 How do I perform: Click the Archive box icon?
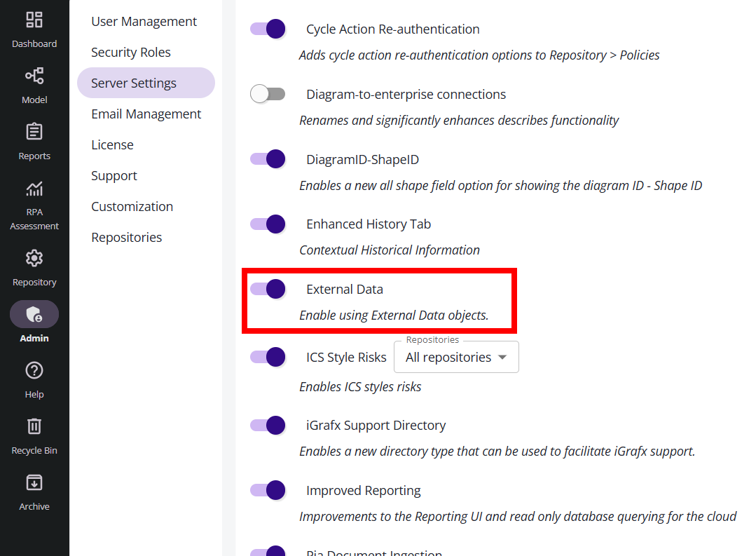click(34, 482)
